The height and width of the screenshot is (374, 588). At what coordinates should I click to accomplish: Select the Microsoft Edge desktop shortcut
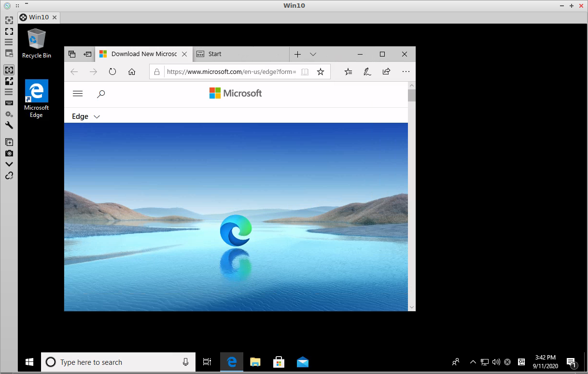[x=37, y=99]
